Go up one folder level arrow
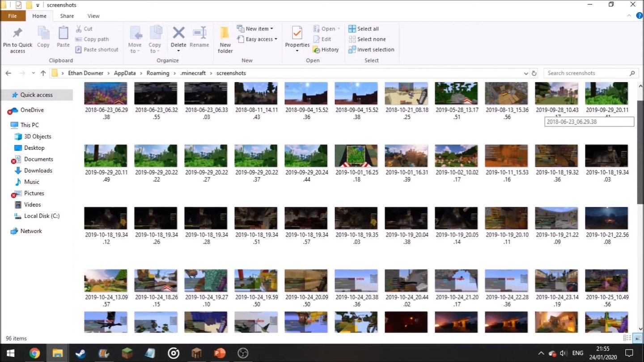 click(x=43, y=73)
